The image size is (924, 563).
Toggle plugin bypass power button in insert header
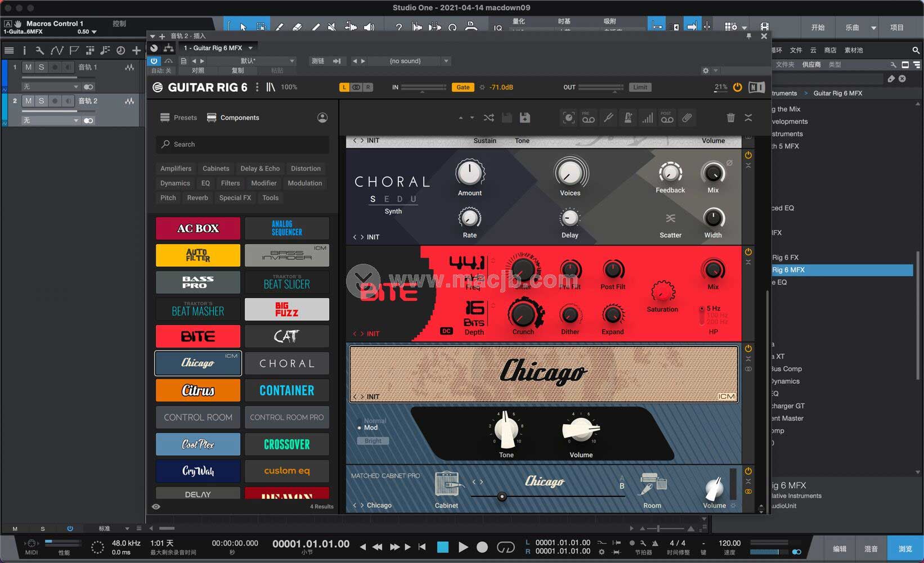coord(154,61)
